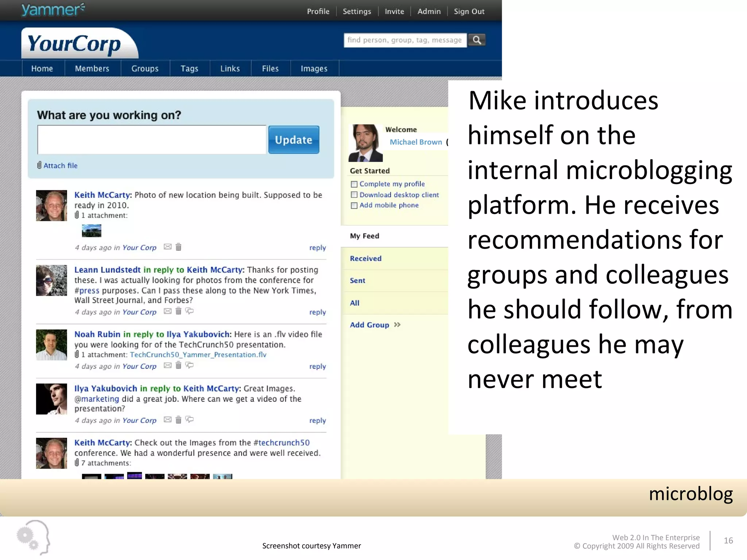
Task: Open thread bubble icon on Noah Rubin post
Action: [x=189, y=365]
